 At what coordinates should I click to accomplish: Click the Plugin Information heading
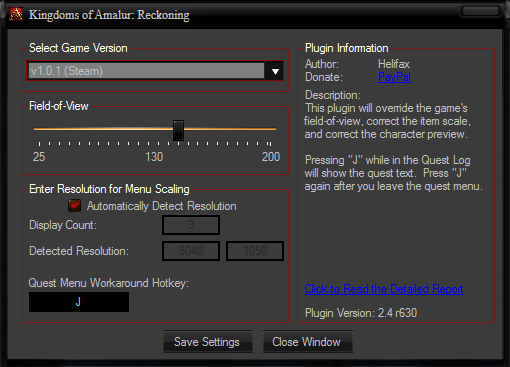coord(347,48)
